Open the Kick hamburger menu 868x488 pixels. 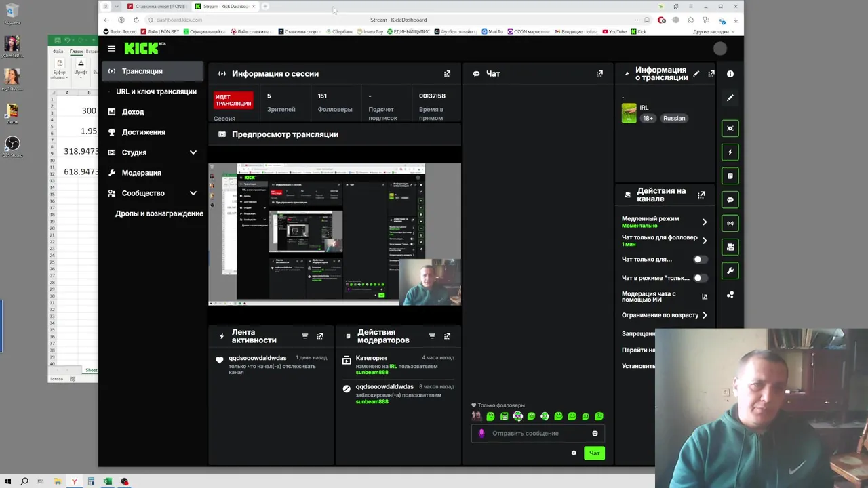112,49
